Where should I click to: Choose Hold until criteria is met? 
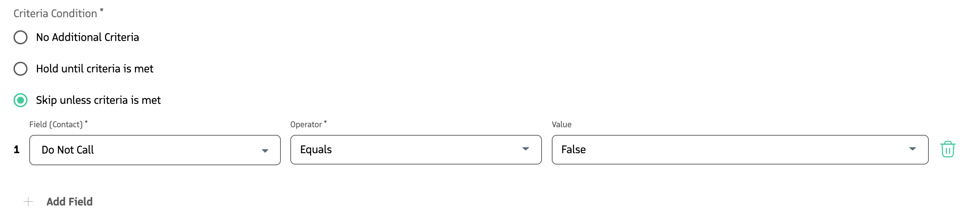click(94, 69)
